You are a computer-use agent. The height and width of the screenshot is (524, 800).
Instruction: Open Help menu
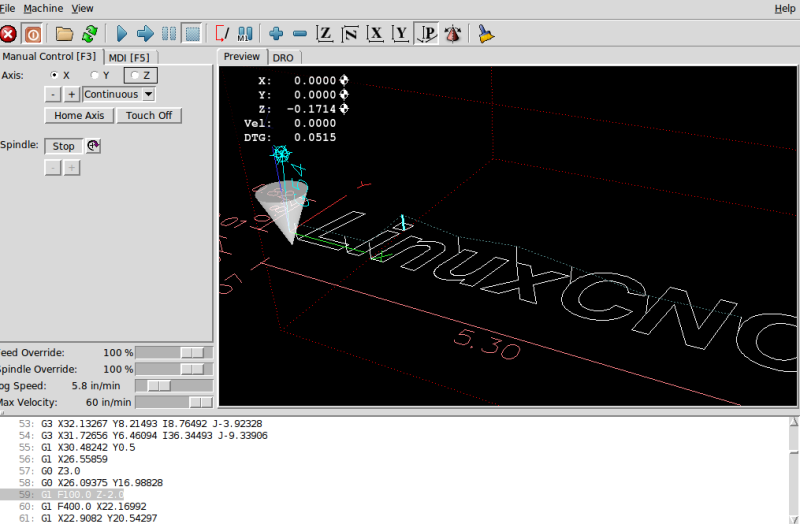tap(785, 9)
